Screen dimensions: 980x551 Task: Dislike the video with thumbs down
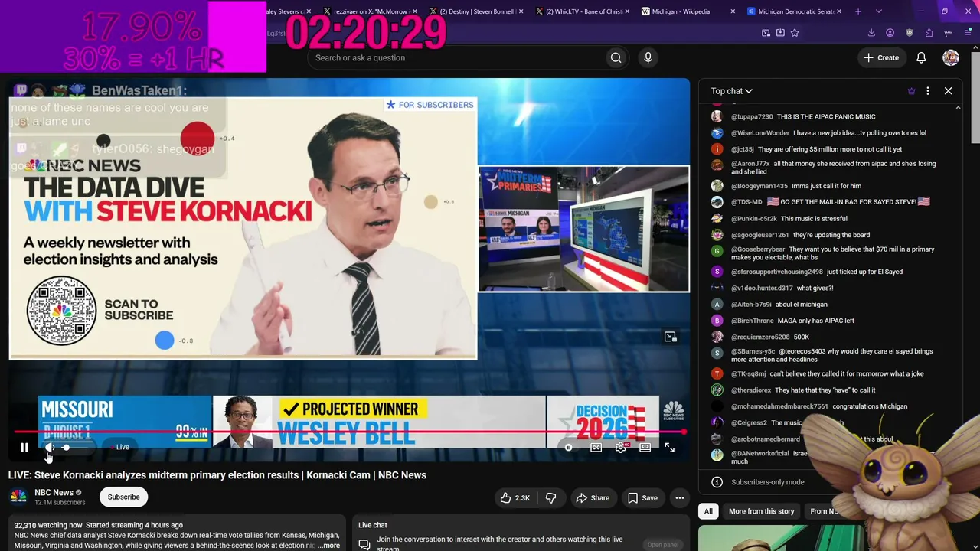click(550, 498)
